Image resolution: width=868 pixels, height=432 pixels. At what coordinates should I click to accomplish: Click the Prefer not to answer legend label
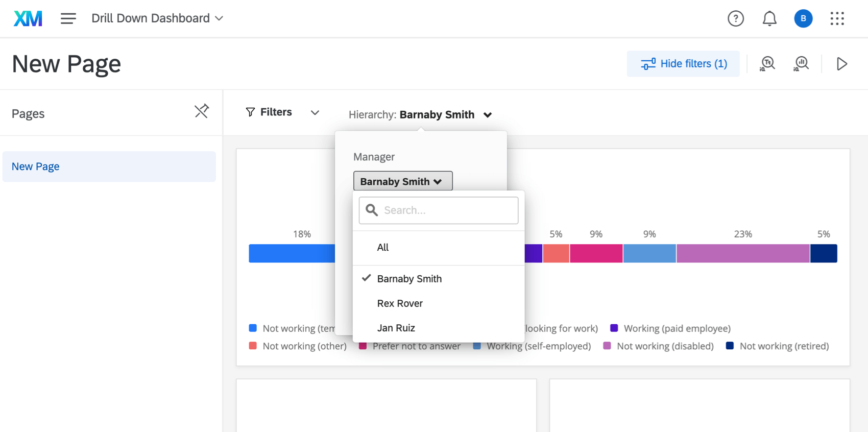click(417, 346)
